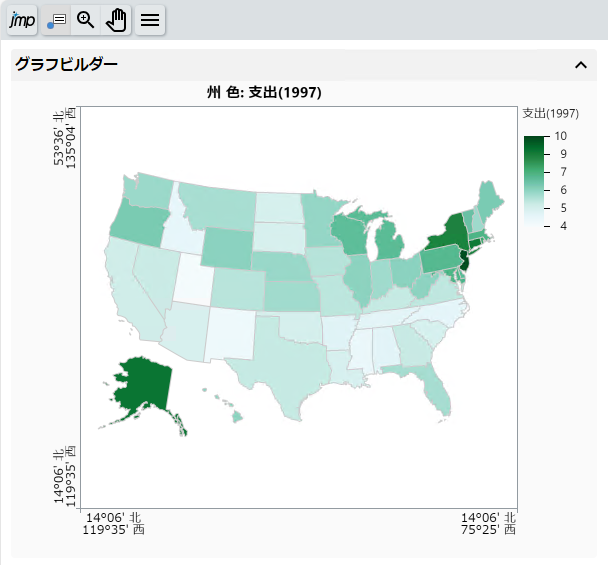This screenshot has height=565, width=608.
Task: Select Nevada on the map
Action: coord(155,275)
